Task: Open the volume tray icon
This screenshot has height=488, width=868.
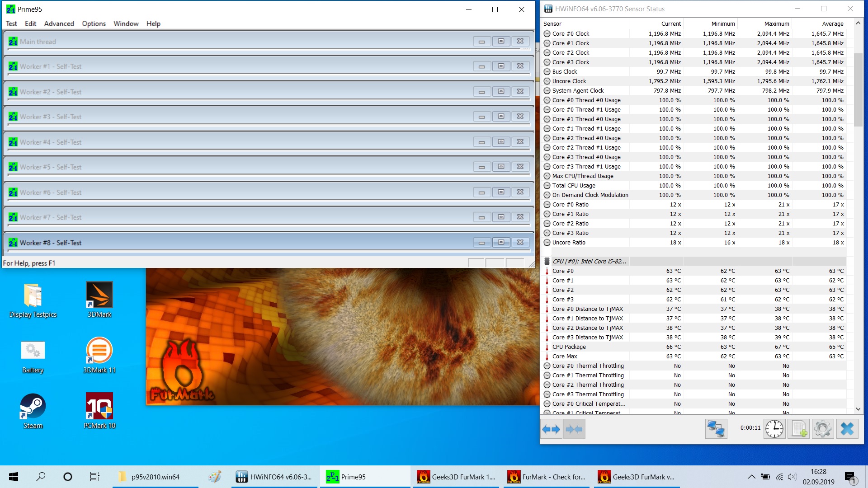Action: [792, 477]
